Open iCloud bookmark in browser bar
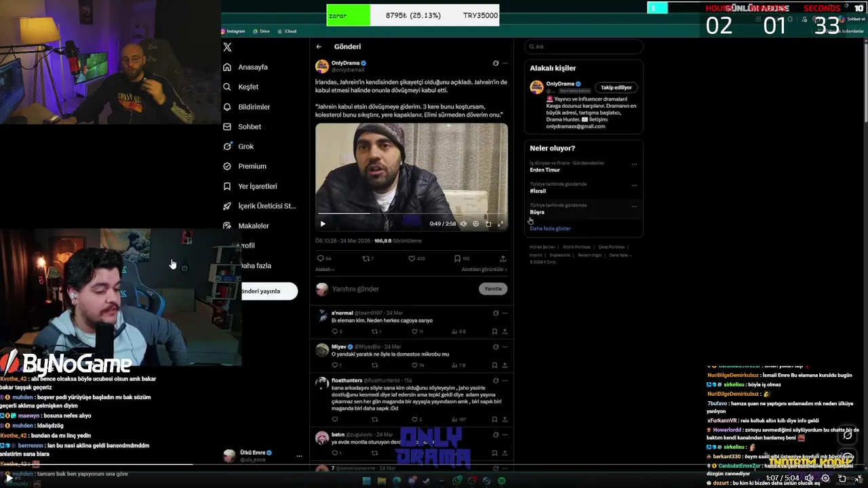The image size is (868, 488). 287,31
